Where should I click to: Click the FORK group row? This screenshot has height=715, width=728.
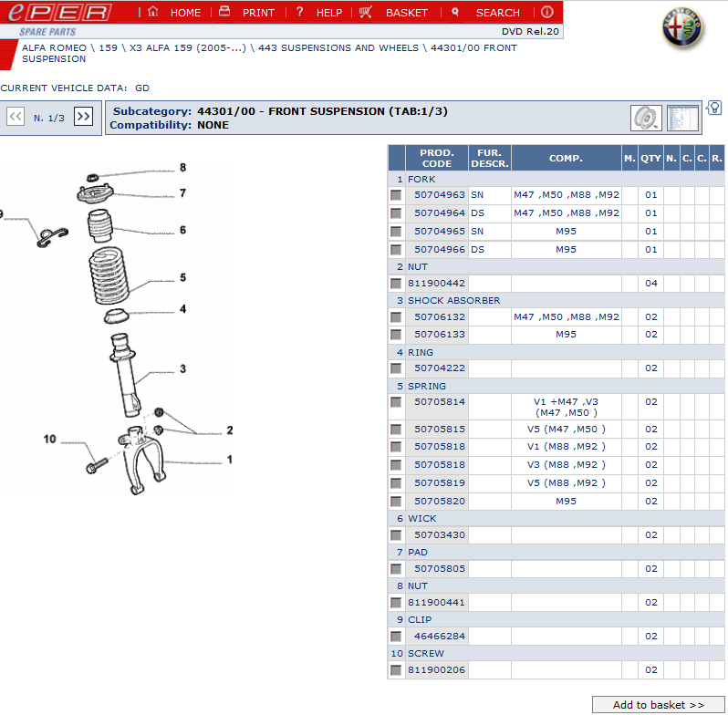(x=556, y=180)
